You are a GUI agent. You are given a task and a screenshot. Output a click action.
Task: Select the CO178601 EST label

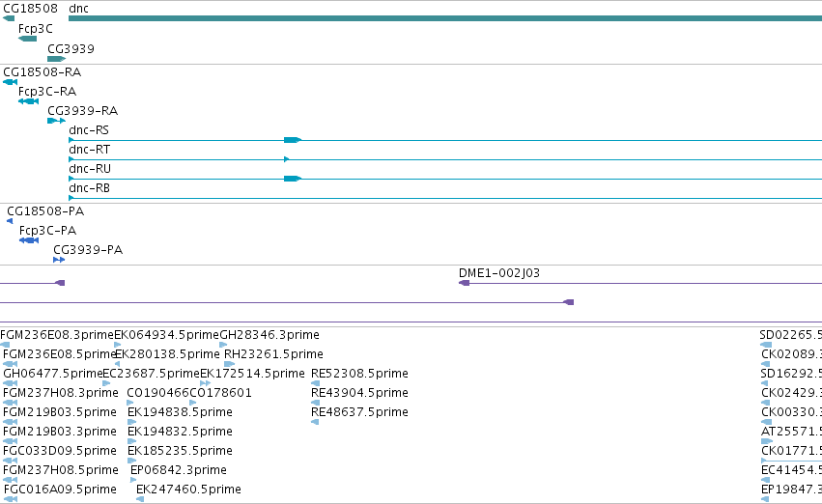(x=220, y=393)
